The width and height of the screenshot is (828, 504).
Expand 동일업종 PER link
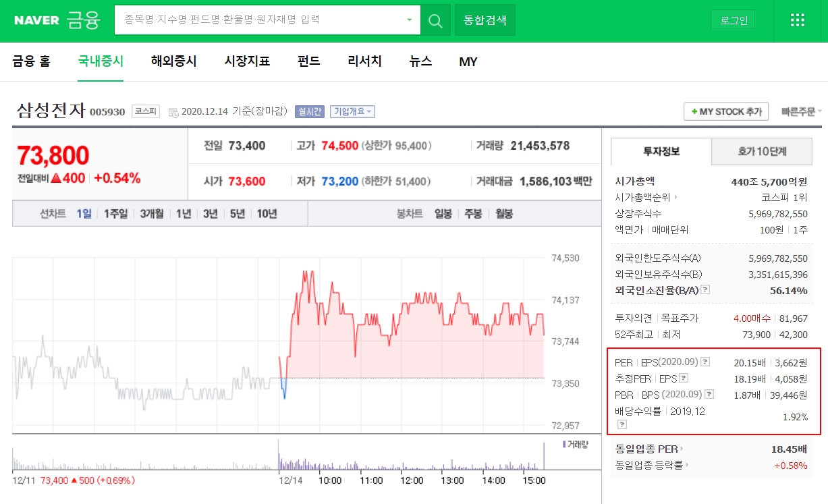648,449
